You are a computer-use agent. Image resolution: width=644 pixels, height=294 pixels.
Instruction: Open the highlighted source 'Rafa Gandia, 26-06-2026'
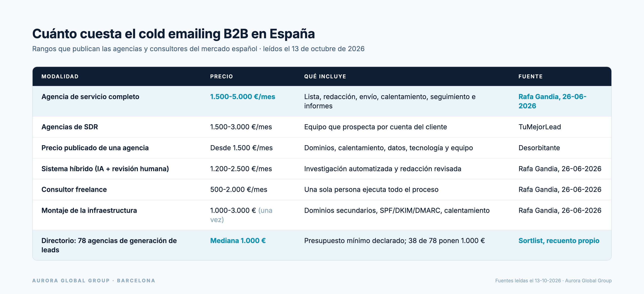tap(552, 101)
